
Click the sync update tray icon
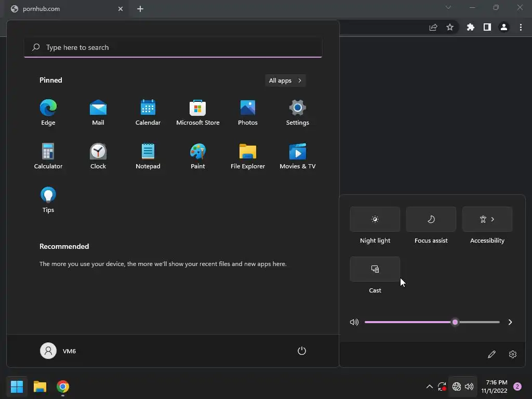[442, 387]
